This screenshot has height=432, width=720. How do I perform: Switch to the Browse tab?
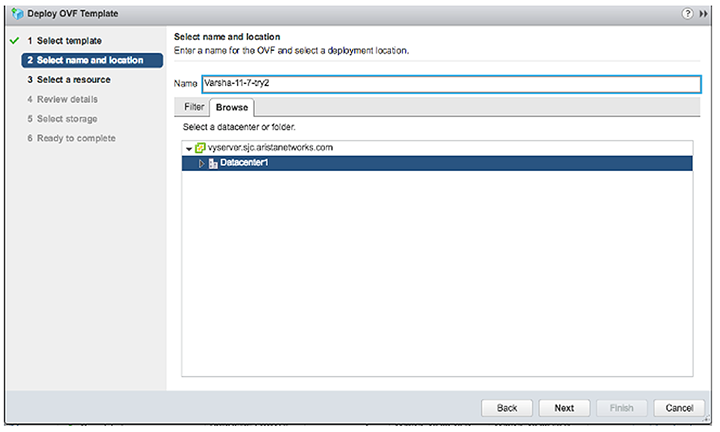coord(232,107)
